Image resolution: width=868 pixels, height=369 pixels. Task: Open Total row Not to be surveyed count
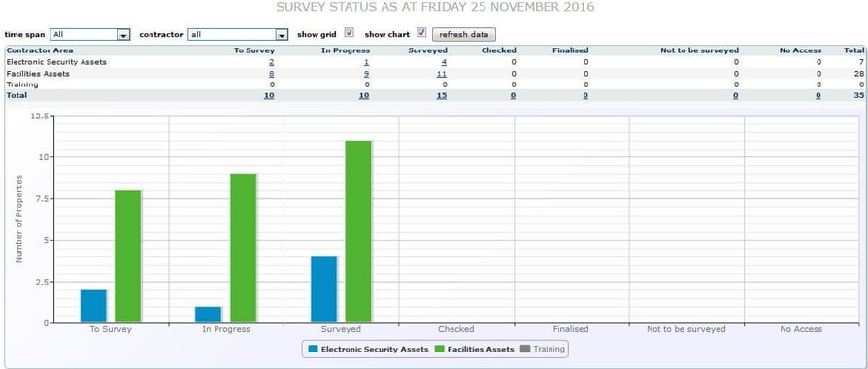click(x=736, y=95)
